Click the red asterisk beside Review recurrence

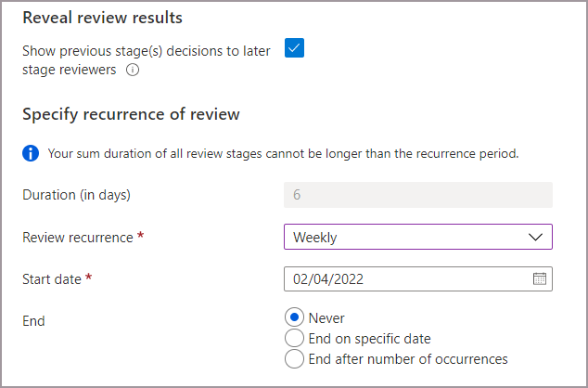140,237
